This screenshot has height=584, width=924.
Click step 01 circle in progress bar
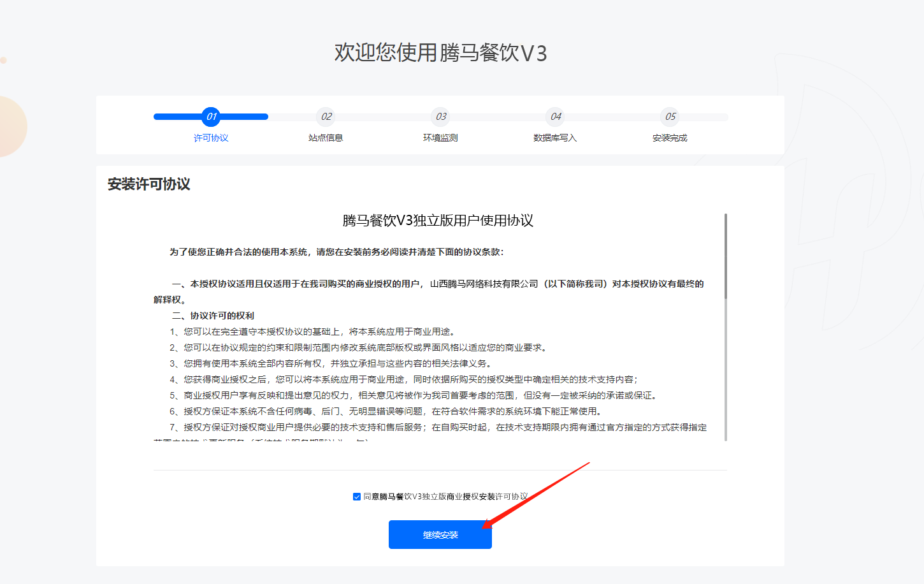click(211, 117)
